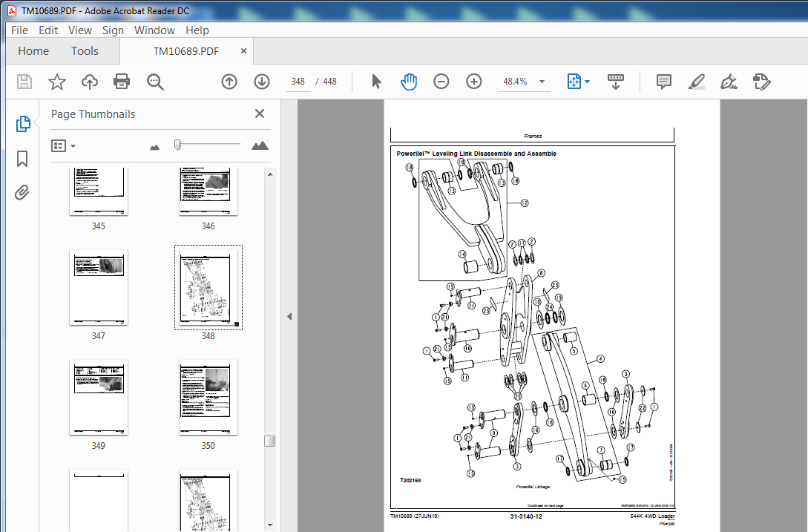This screenshot has width=808, height=532.
Task: Upload file to Document Cloud
Action: (90, 82)
